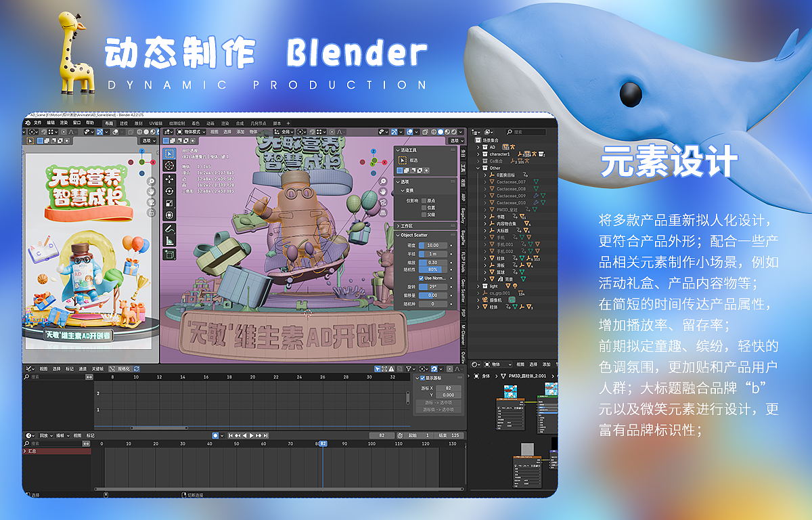Click the 结束 frame field 125

(450, 435)
